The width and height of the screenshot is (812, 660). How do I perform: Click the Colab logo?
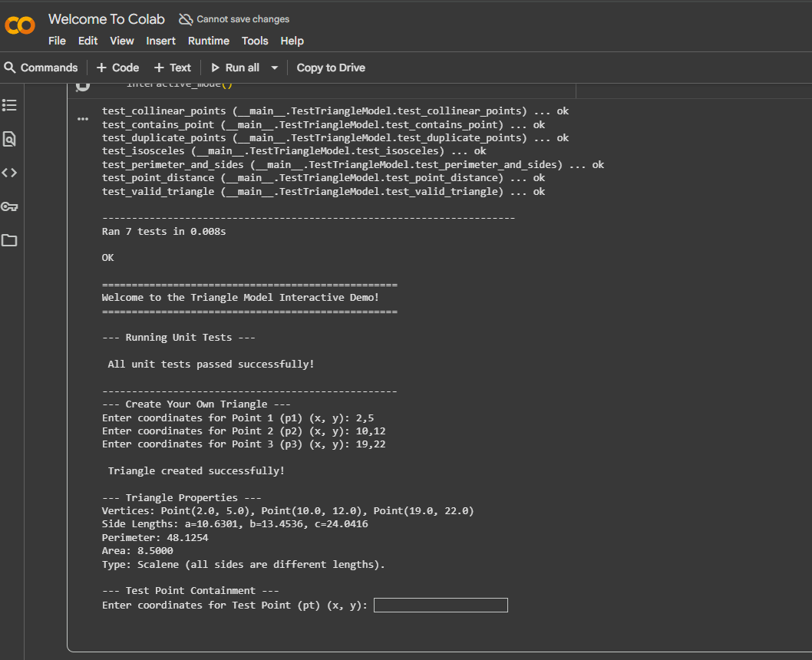(x=20, y=25)
